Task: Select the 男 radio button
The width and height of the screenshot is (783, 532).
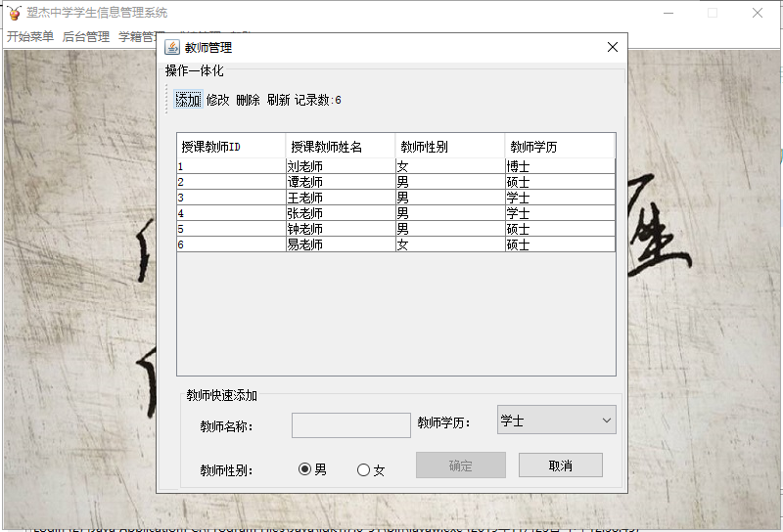Action: (x=312, y=469)
